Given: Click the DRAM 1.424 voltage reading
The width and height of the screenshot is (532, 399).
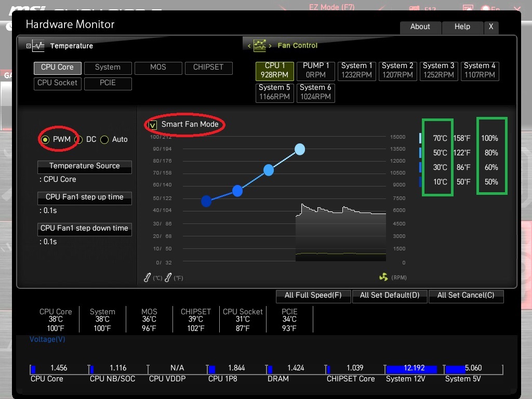Looking at the screenshot, I should (x=296, y=368).
